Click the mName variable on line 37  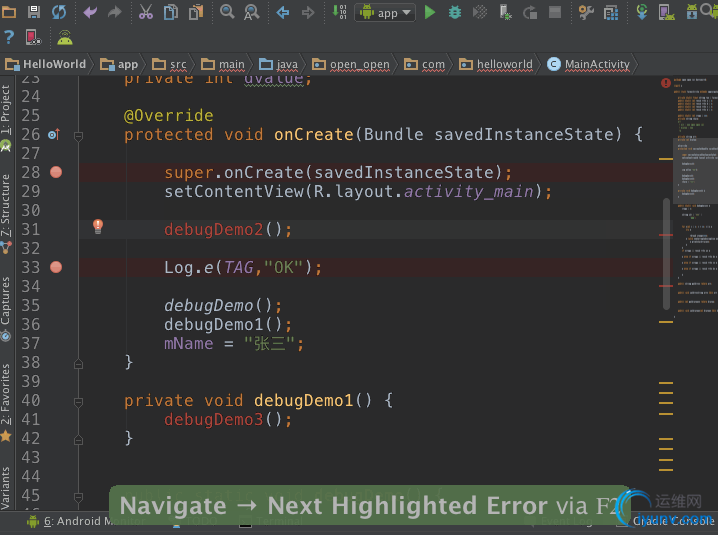click(189, 344)
